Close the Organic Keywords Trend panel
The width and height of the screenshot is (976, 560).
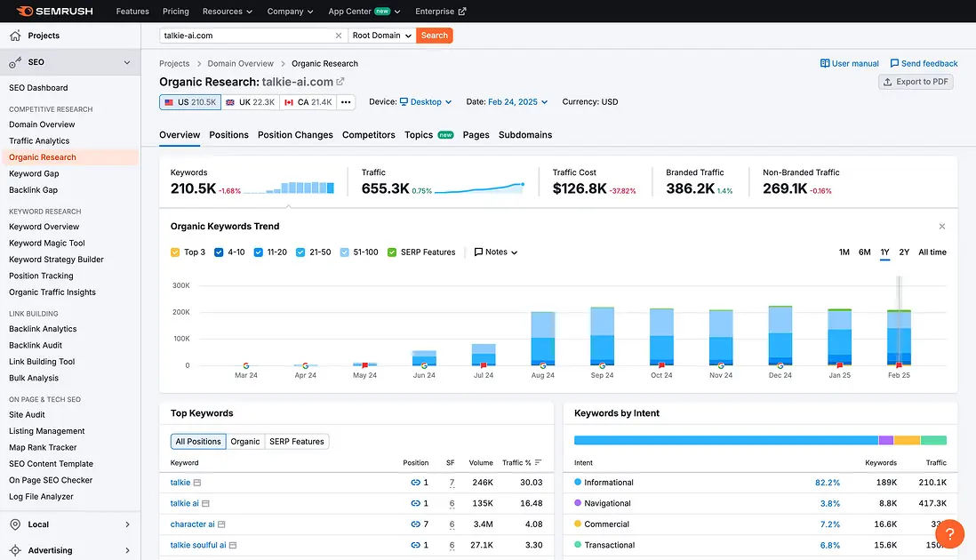(942, 227)
